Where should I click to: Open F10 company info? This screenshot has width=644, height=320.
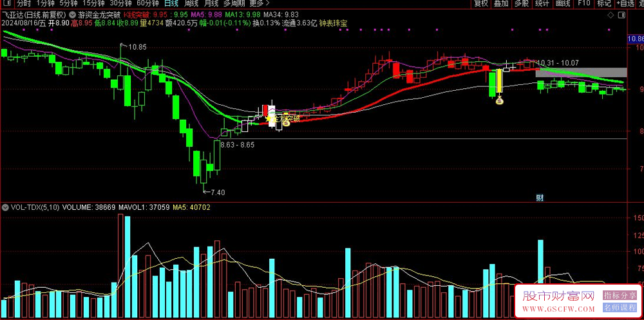coord(583,4)
